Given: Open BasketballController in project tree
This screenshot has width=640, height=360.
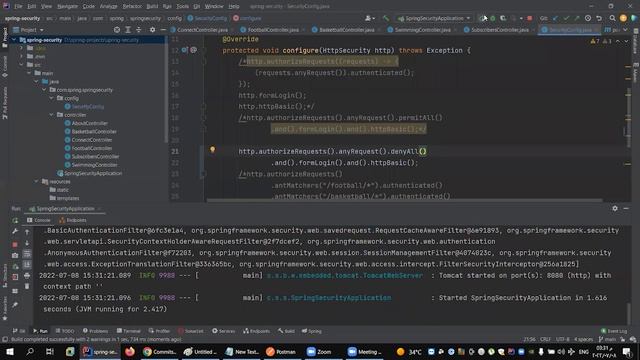Looking at the screenshot, I should coord(94,131).
